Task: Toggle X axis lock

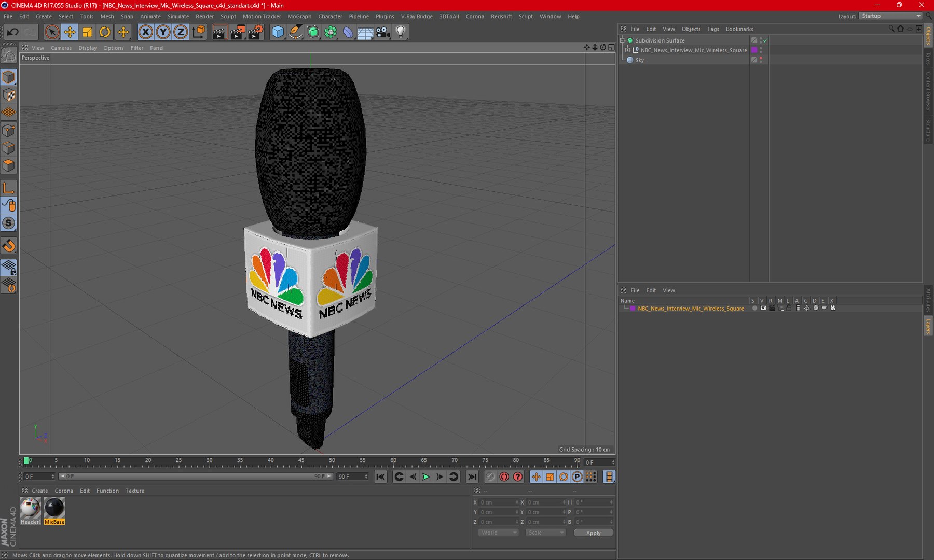Action: coord(146,32)
